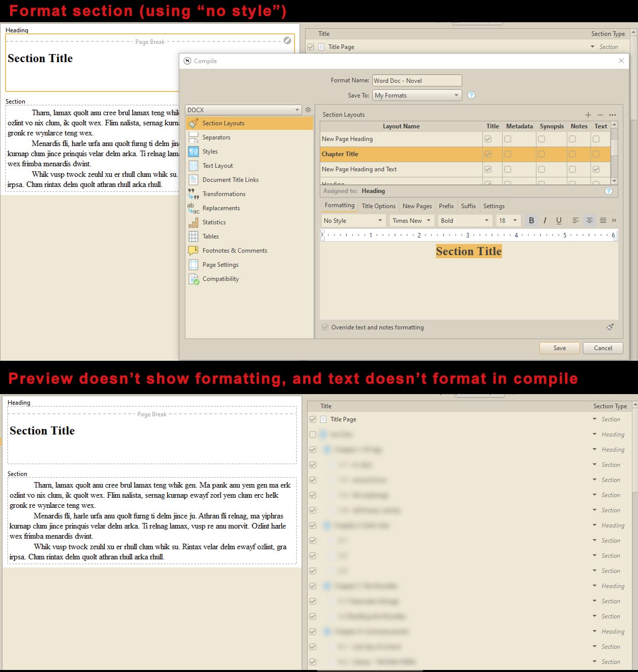Select the Separators sidebar icon
Screen dimensions: 638x672
point(193,137)
